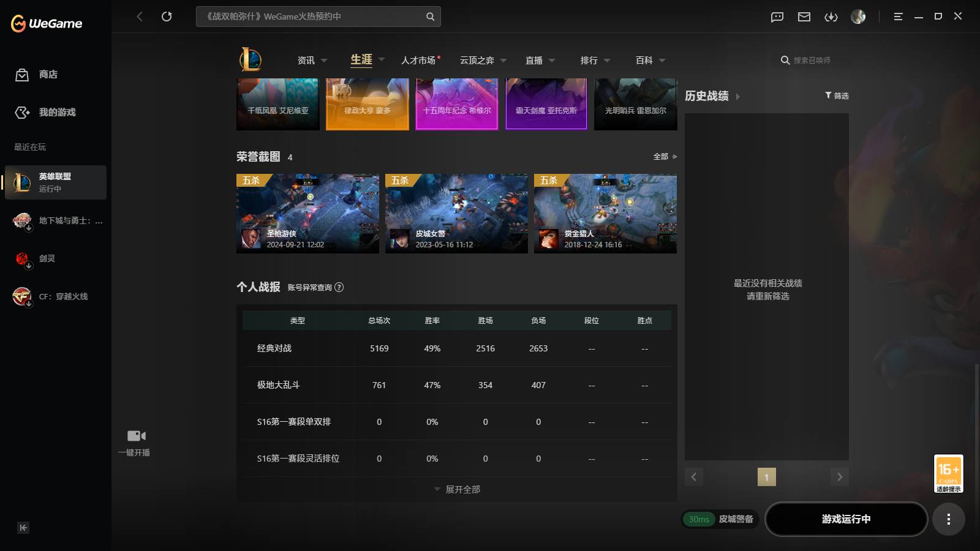
Task: Click the 账号异常查询 help question icon
Action: pos(339,287)
